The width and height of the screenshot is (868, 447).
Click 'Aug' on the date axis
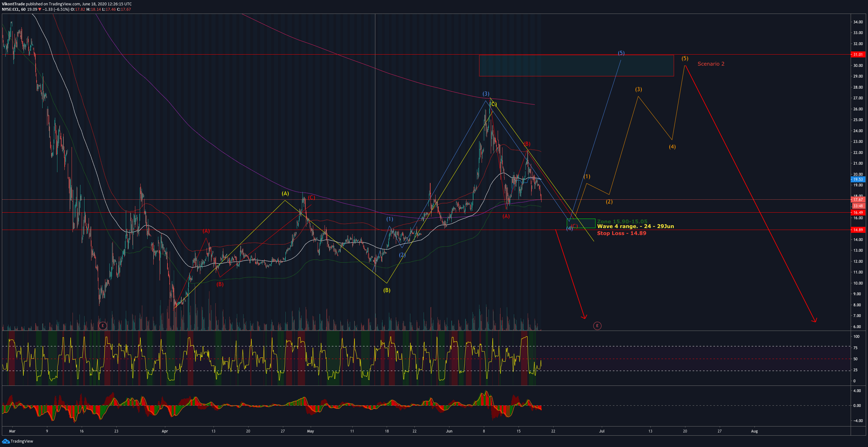coord(754,431)
